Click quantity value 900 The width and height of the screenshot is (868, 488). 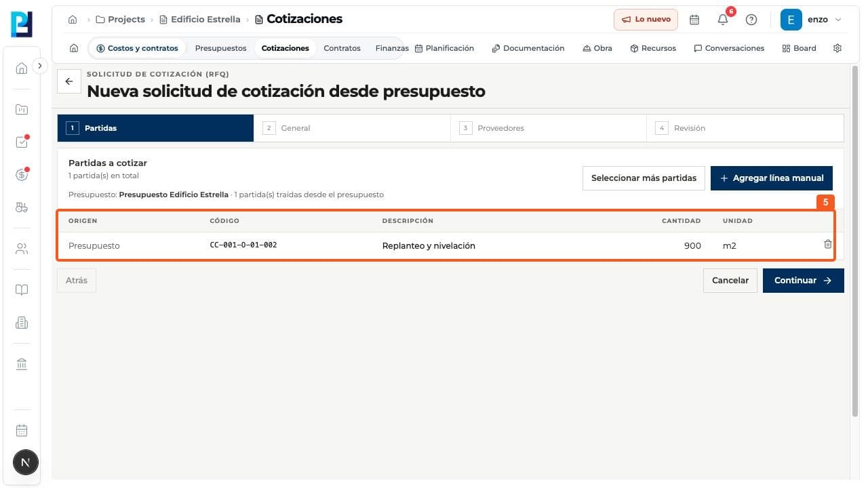(692, 245)
